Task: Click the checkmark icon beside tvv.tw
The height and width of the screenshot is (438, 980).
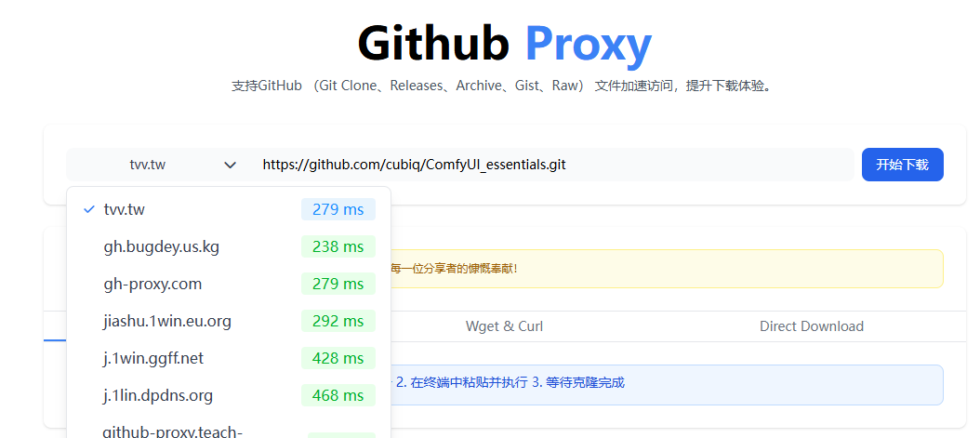Action: [88, 209]
